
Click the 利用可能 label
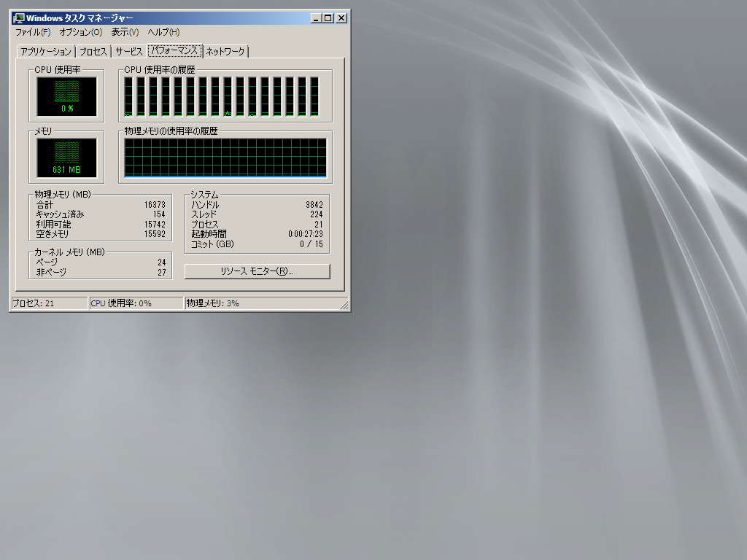(53, 225)
